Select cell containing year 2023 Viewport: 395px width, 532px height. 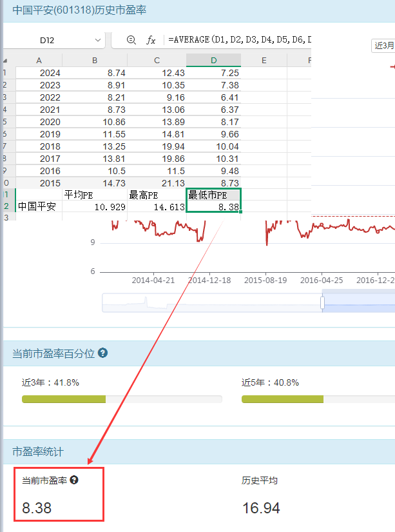pyautogui.click(x=39, y=85)
